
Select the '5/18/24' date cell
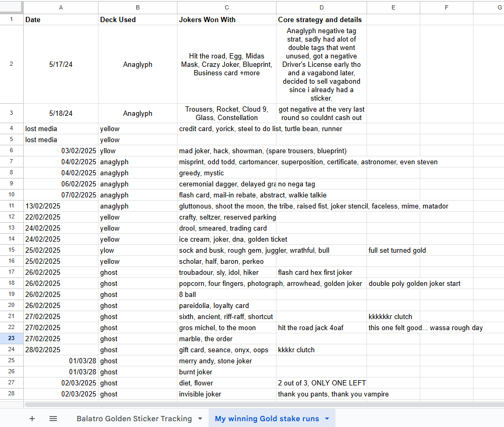(61, 113)
